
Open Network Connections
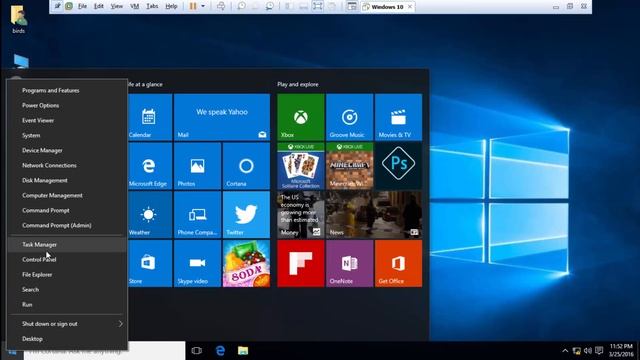coord(67,165)
